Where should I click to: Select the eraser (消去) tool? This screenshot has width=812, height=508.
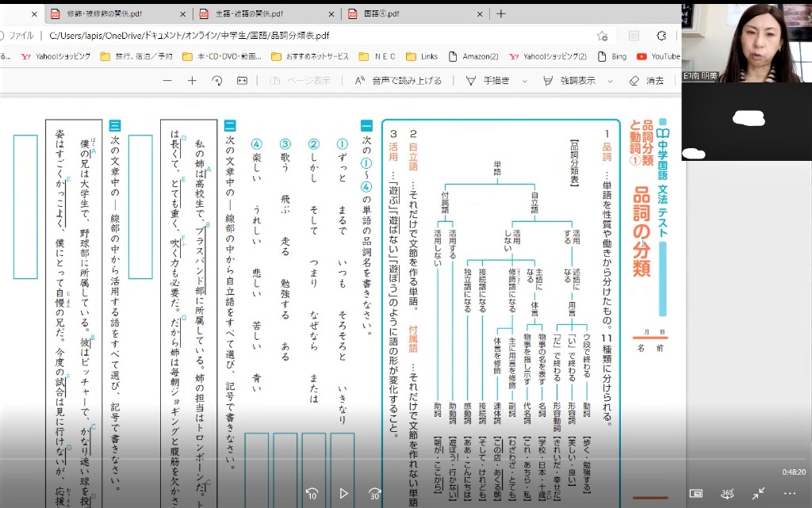[646, 81]
